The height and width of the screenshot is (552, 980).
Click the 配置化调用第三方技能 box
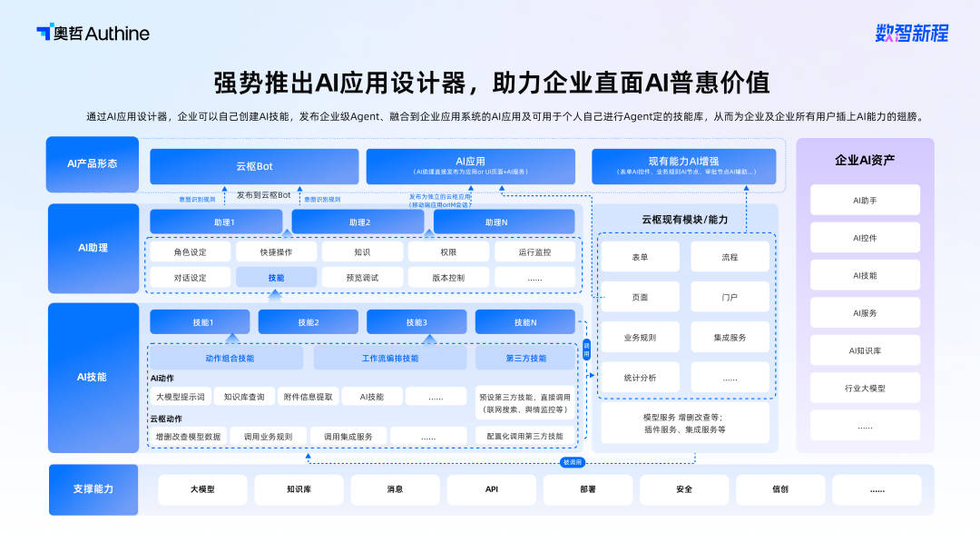(525, 436)
